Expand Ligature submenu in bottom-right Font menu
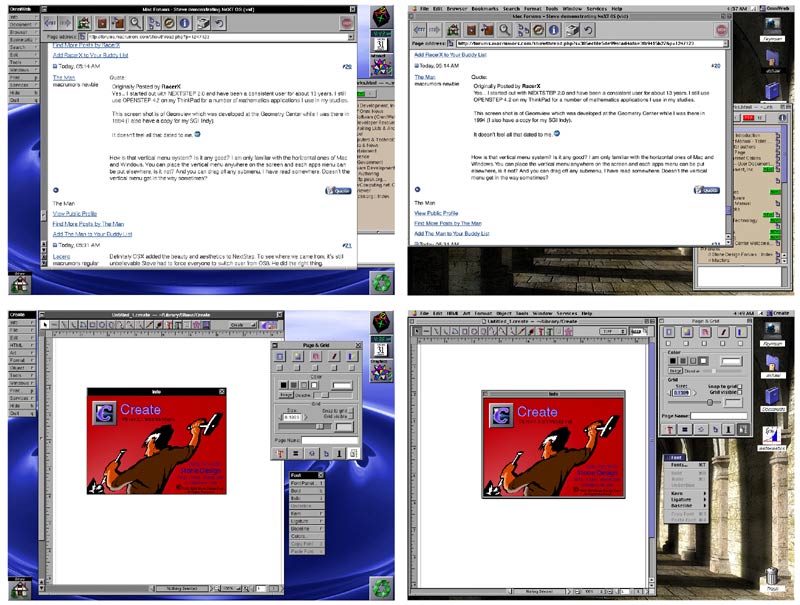The image size is (800, 605). [x=686, y=499]
